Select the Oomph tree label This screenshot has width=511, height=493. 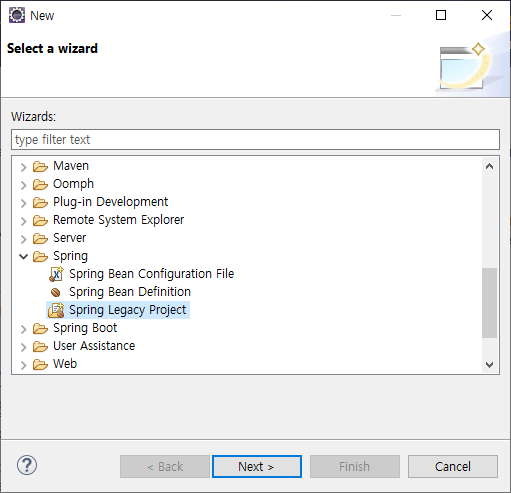coord(74,184)
